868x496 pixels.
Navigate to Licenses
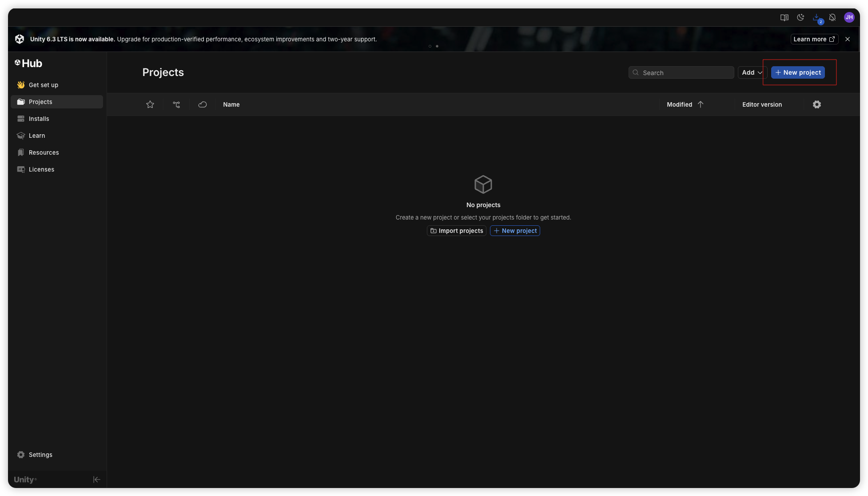pos(57,169)
